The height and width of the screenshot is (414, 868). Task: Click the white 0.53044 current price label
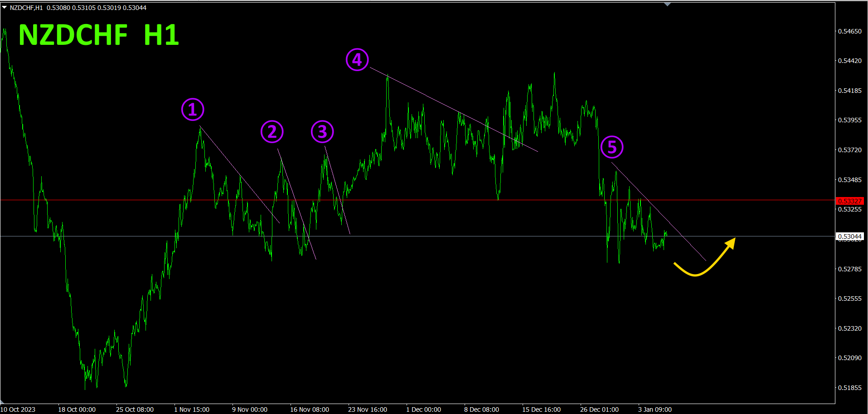pos(850,236)
